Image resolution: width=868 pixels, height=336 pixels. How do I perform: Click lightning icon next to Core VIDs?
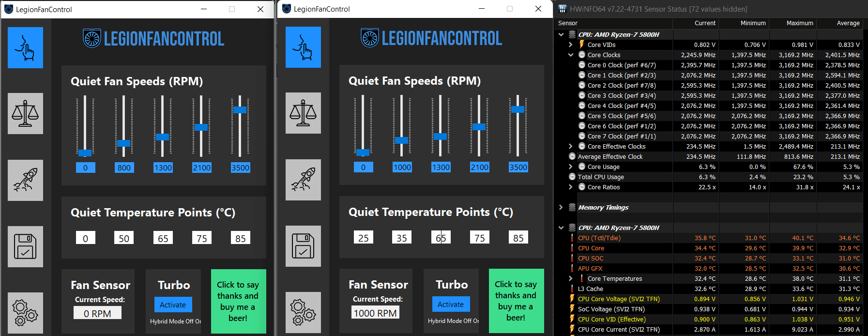(582, 45)
